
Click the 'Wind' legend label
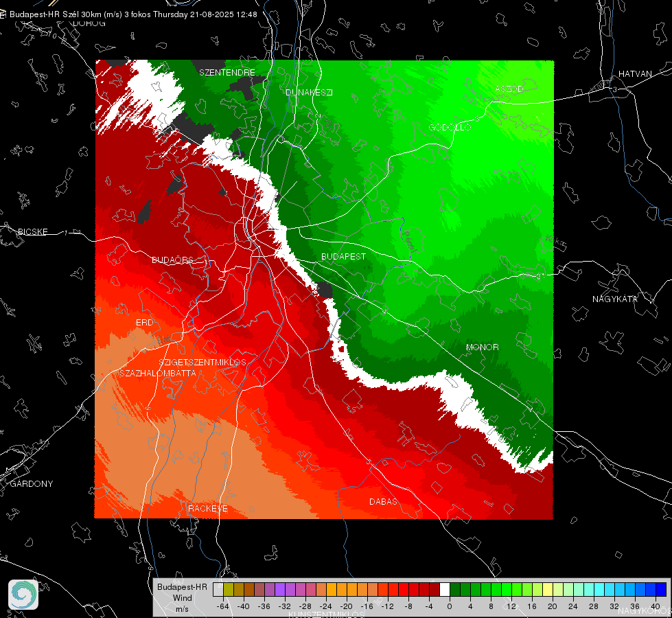click(x=182, y=597)
